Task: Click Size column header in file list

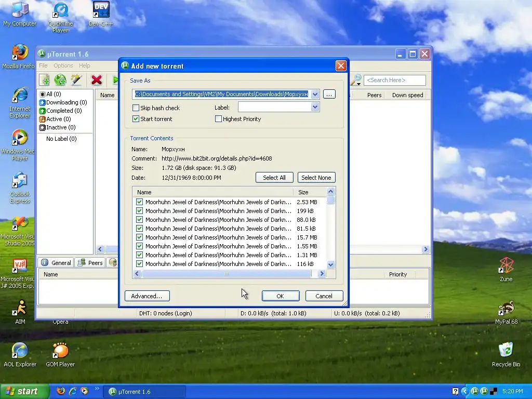Action: (x=310, y=192)
